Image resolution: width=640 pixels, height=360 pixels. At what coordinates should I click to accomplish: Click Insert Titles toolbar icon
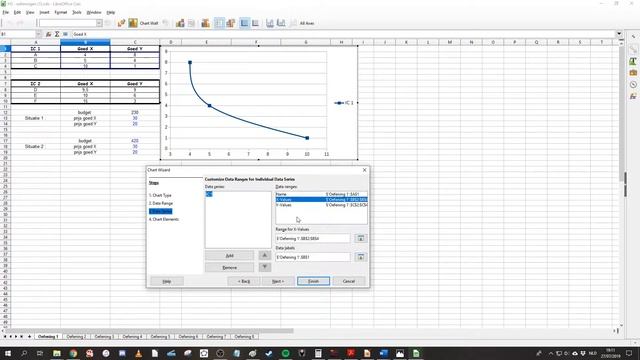coord(205,23)
